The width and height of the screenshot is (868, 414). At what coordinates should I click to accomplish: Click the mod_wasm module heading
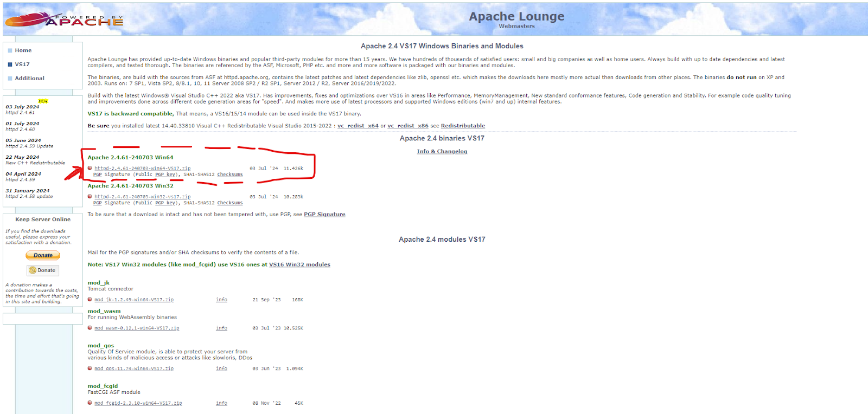coord(104,312)
